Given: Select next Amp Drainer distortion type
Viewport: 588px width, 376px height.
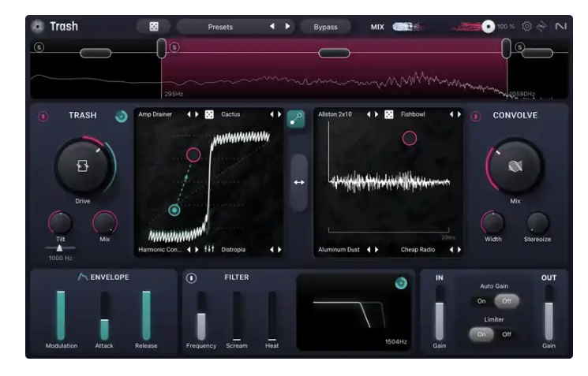Looking at the screenshot, I should pyautogui.click(x=197, y=114).
